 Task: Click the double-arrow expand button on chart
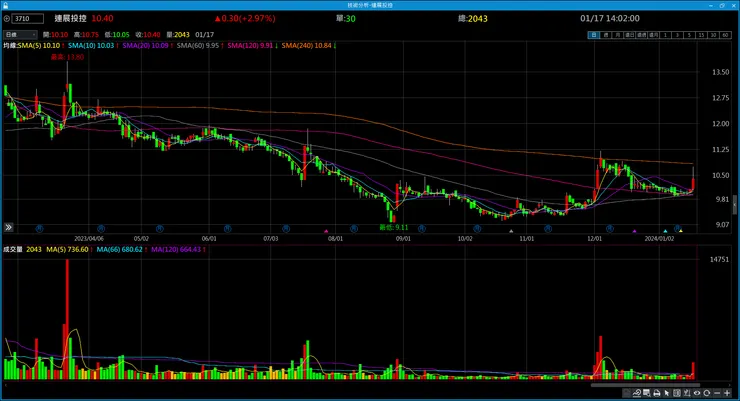tap(8, 227)
